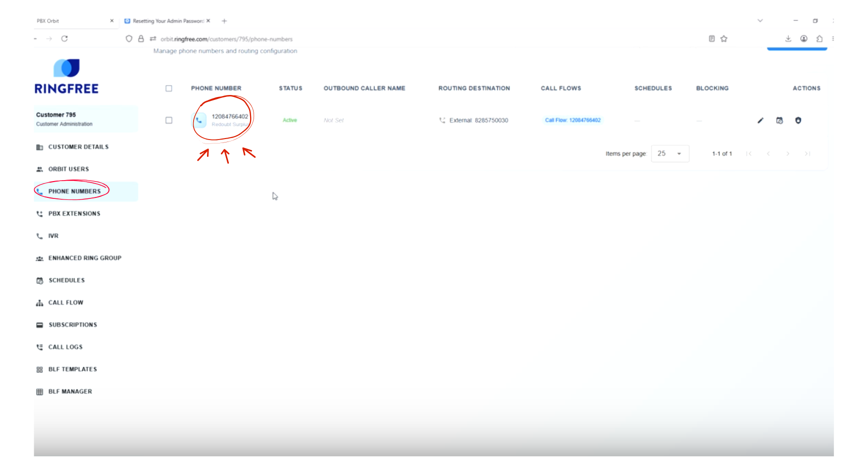The image size is (868, 475).
Task: Open BLF Manager from the sidebar
Action: (x=70, y=391)
